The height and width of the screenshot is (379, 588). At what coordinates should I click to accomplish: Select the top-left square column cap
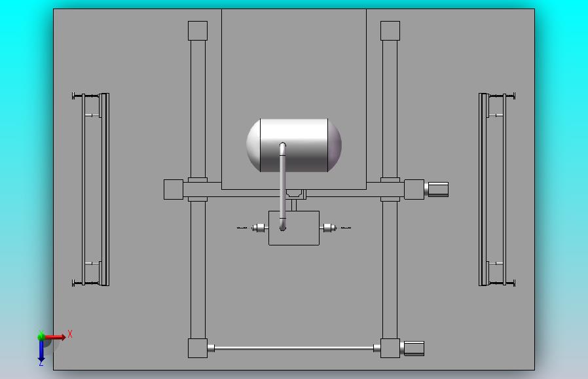[x=198, y=31]
